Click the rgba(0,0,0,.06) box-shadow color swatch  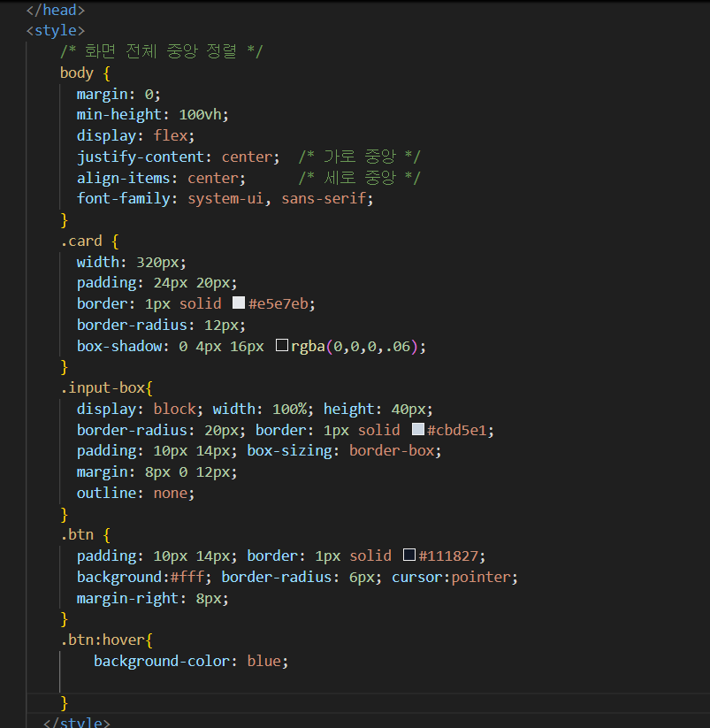click(281, 346)
